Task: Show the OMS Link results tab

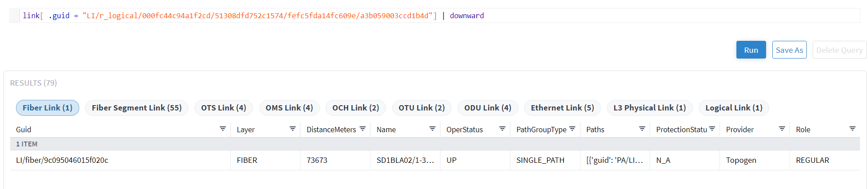Action: pos(289,108)
